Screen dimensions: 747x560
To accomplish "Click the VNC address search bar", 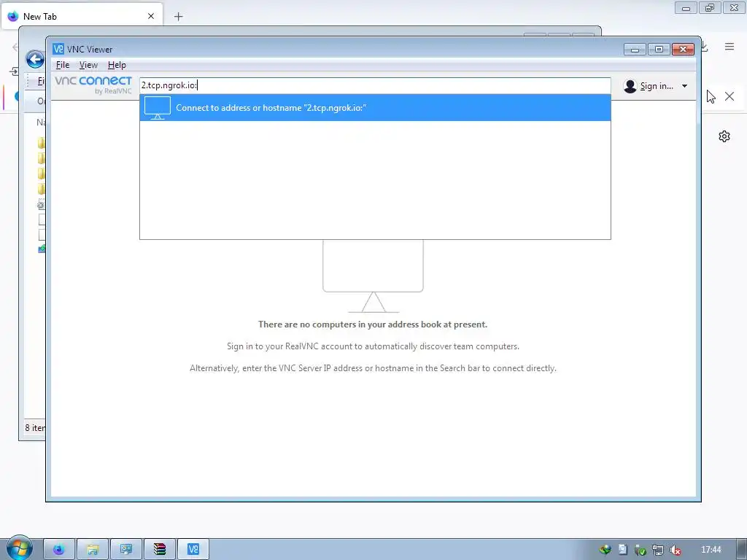I will point(374,85).
